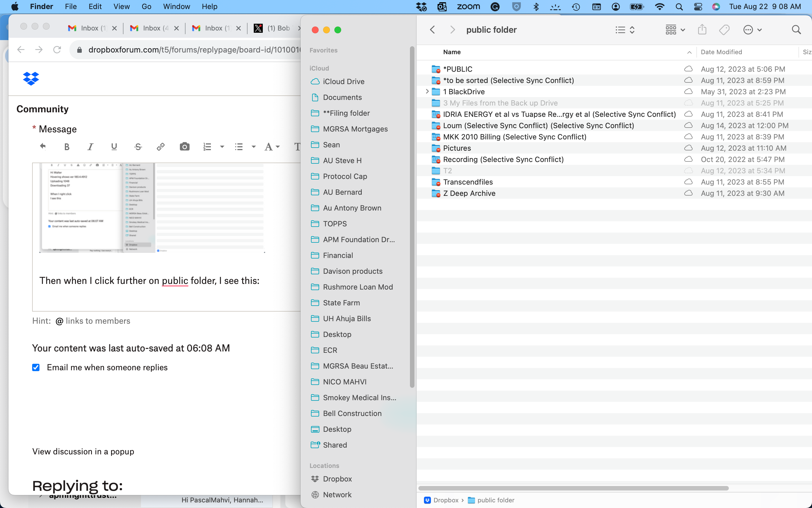Open bulleted list style dropdown arrow
This screenshot has width=812, height=508.
tap(254, 147)
